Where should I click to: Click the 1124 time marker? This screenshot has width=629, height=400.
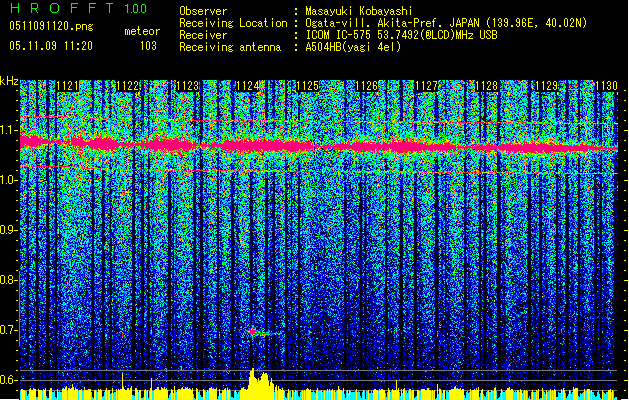[x=248, y=87]
